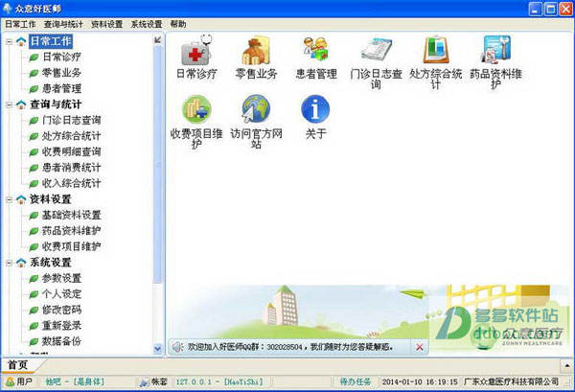Select 药品资料维护 in the sidebar tree
Image resolution: width=575 pixels, height=392 pixels.
click(x=72, y=231)
